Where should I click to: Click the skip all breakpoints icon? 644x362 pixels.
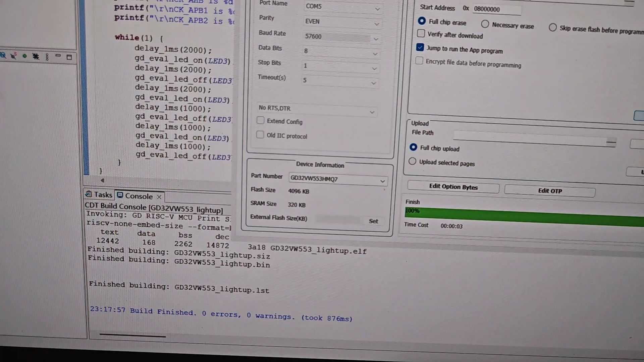pyautogui.click(x=3, y=56)
